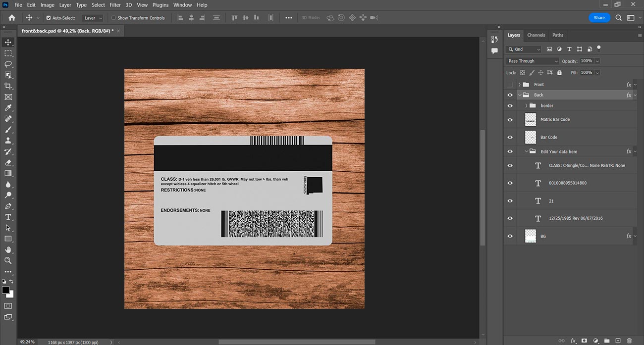Select the Brush tool
The height and width of the screenshot is (345, 644).
point(8,130)
